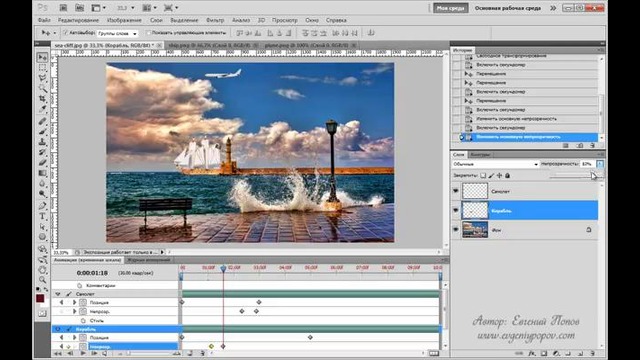
Task: Select the Move tool in toolbox
Action: point(42,58)
